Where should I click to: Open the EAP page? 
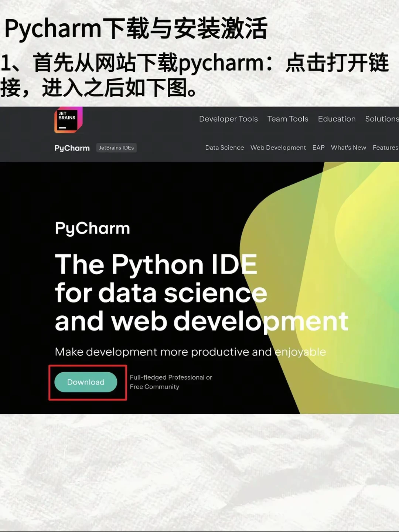[x=318, y=148]
